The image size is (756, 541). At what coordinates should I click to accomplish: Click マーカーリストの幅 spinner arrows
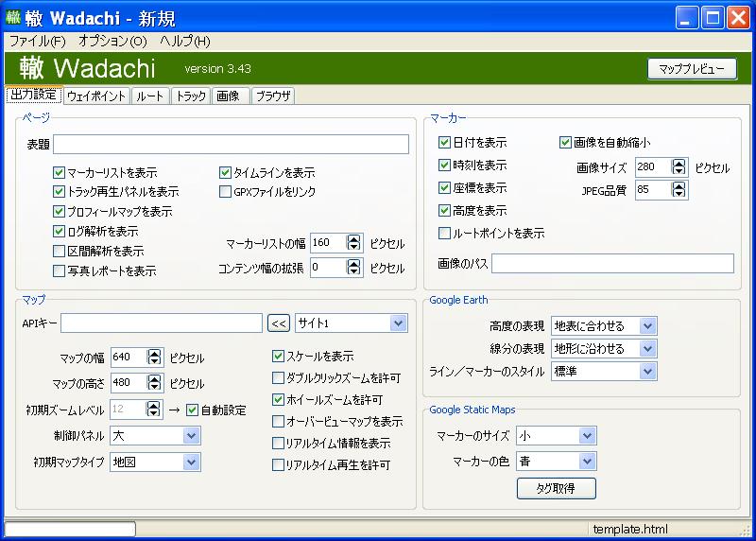pyautogui.click(x=353, y=243)
